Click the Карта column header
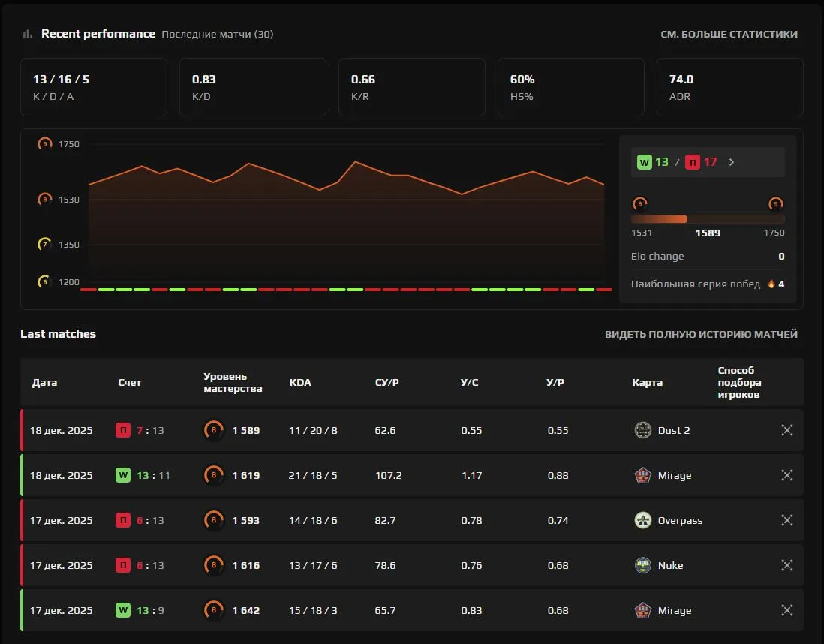The height and width of the screenshot is (644, 824). click(647, 382)
